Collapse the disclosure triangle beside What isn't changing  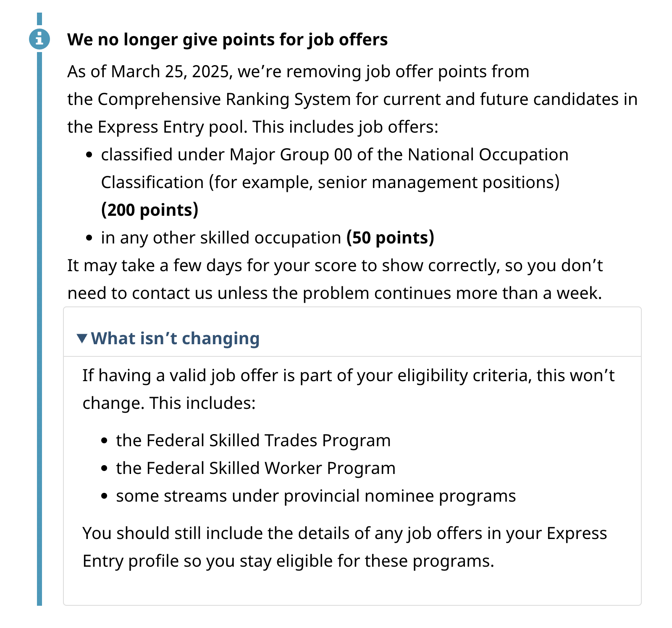tap(82, 338)
